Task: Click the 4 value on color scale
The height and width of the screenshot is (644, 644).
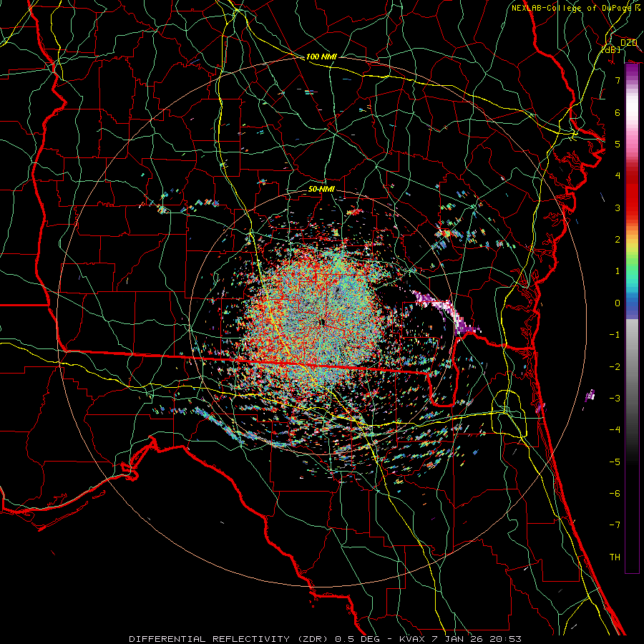Action: (x=618, y=176)
